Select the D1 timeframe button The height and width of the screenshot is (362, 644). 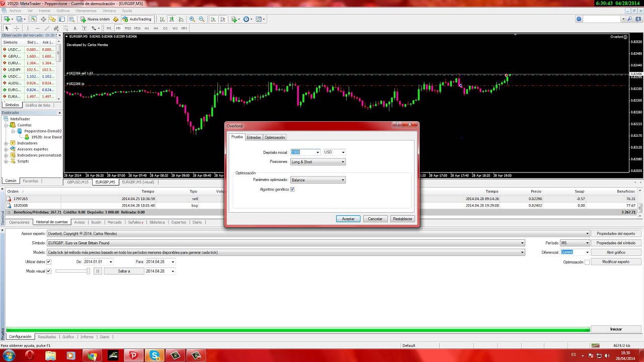tap(166, 28)
